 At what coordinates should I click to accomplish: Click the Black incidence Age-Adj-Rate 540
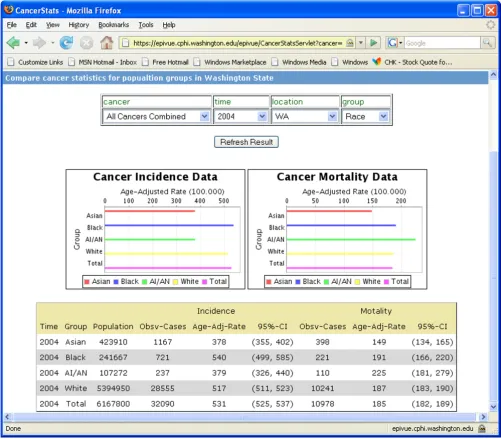(x=219, y=357)
